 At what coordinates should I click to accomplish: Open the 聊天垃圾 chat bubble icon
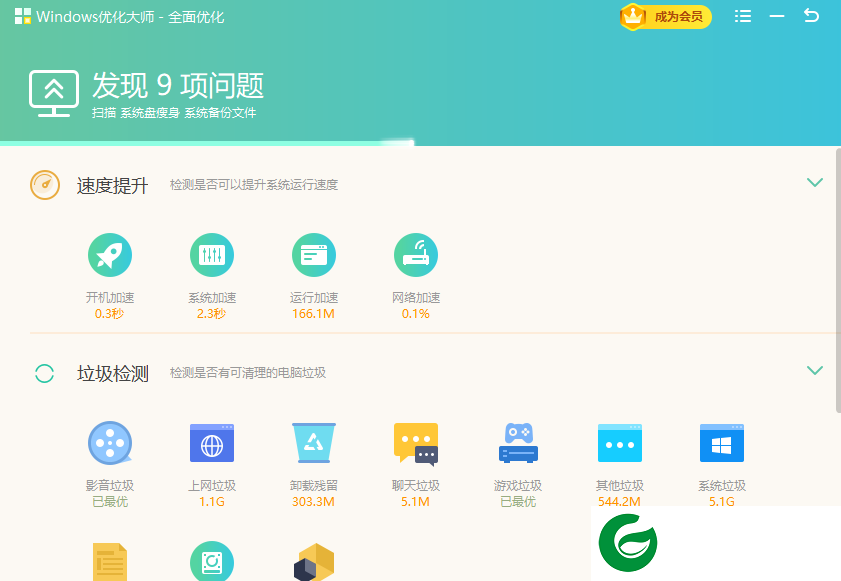(x=416, y=443)
